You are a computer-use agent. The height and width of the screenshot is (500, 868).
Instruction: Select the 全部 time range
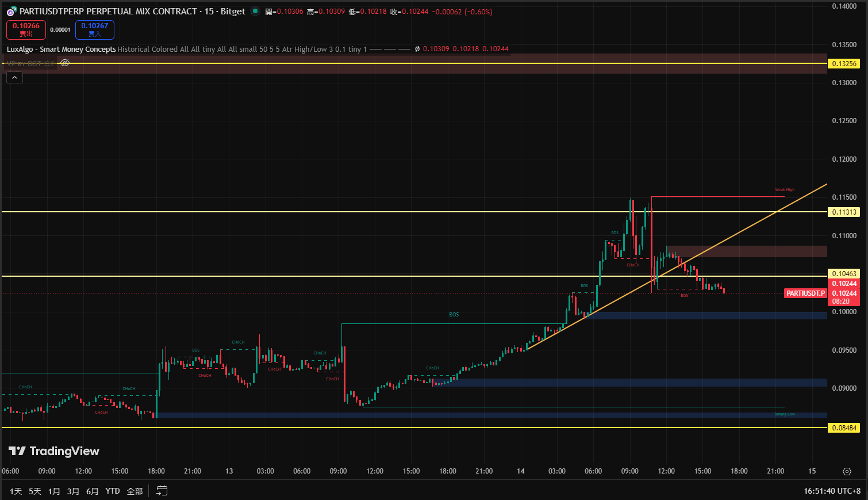click(x=135, y=491)
